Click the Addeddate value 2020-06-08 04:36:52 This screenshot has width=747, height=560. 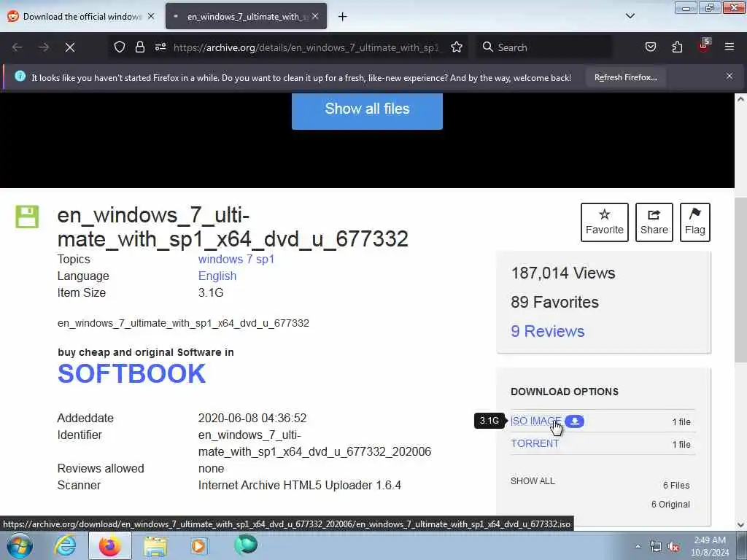click(x=252, y=418)
